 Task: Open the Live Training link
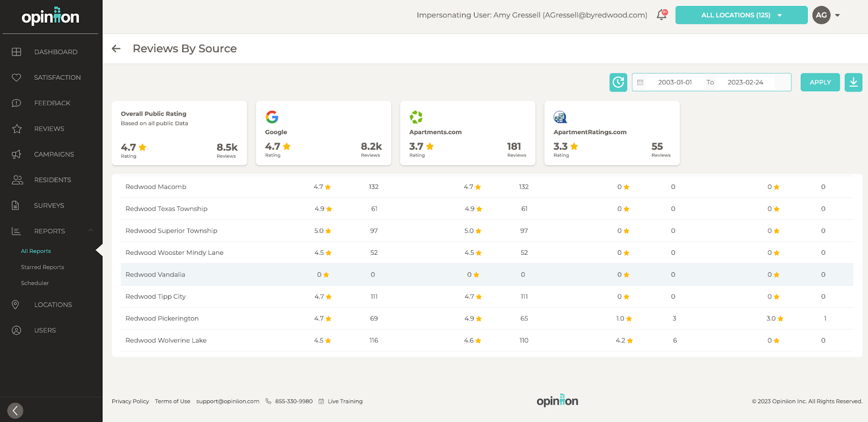click(x=345, y=401)
